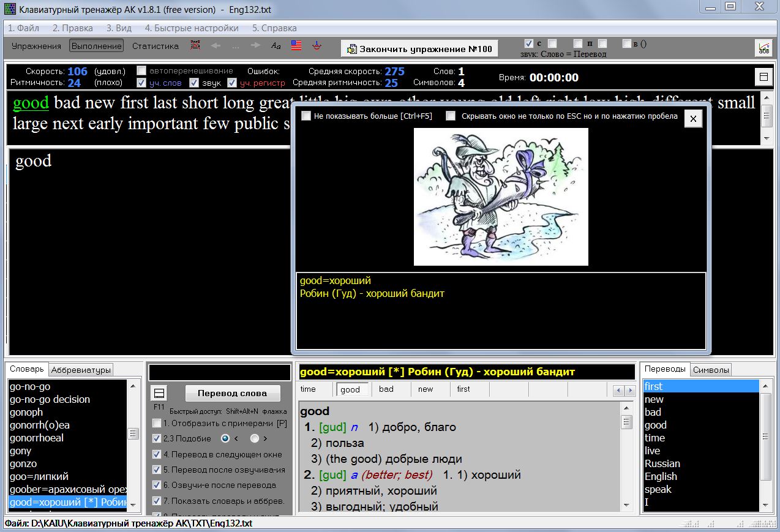
Task: Switch to the Аббревиатуры tab
Action: click(81, 370)
